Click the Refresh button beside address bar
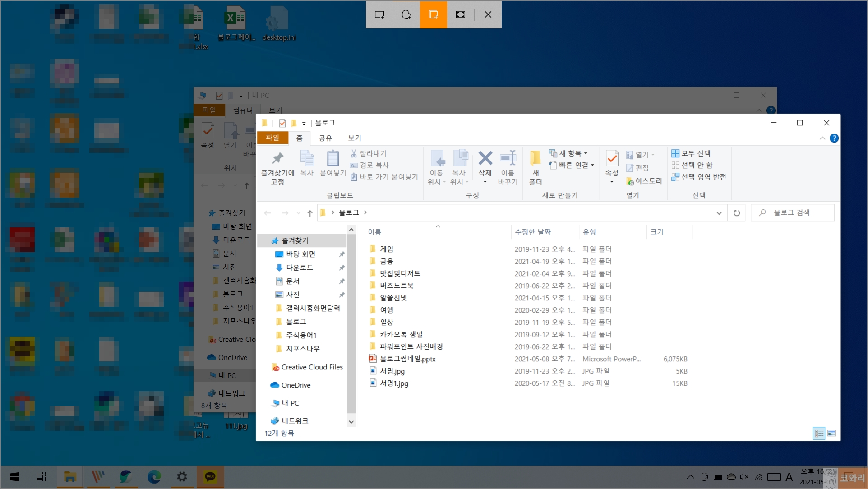Image resolution: width=868 pixels, height=489 pixels. (x=737, y=213)
